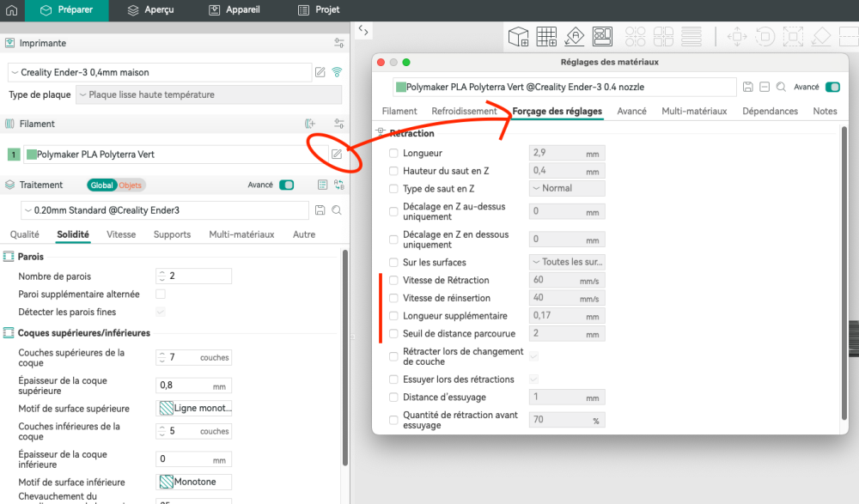Go to the Aperçu view
Image resolution: width=859 pixels, height=504 pixels.
click(150, 9)
